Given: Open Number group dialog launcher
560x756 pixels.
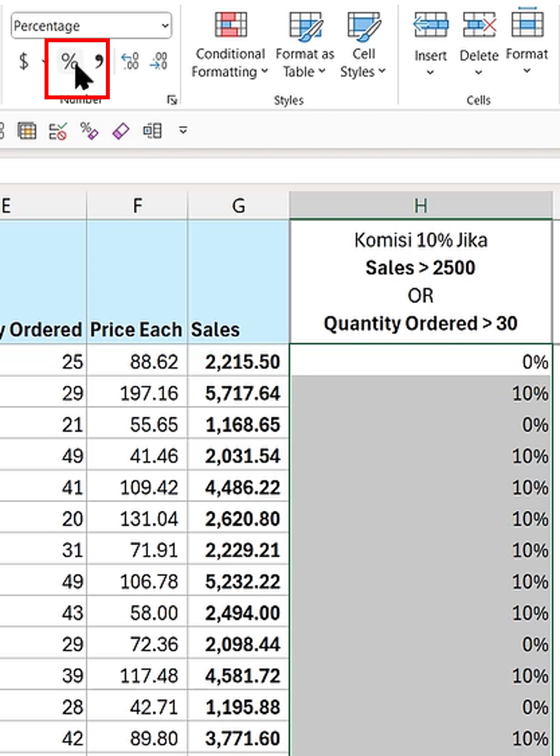Looking at the screenshot, I should pyautogui.click(x=172, y=100).
